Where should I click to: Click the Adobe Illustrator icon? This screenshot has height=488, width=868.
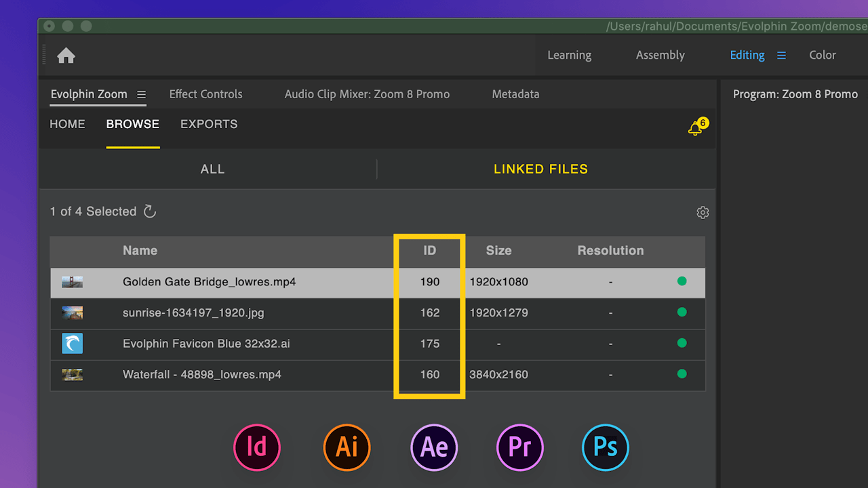[347, 447]
